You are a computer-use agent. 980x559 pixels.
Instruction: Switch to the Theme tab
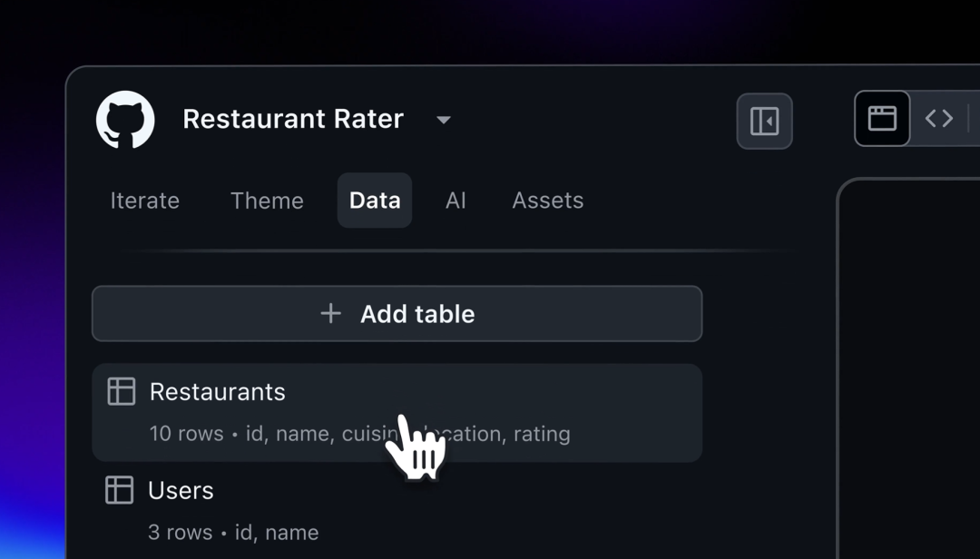267,201
